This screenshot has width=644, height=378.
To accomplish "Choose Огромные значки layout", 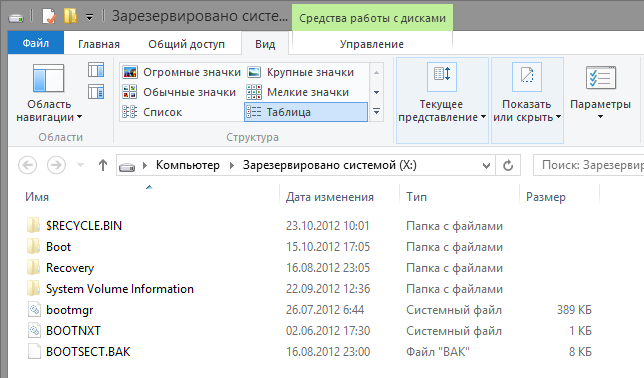I will pos(182,72).
